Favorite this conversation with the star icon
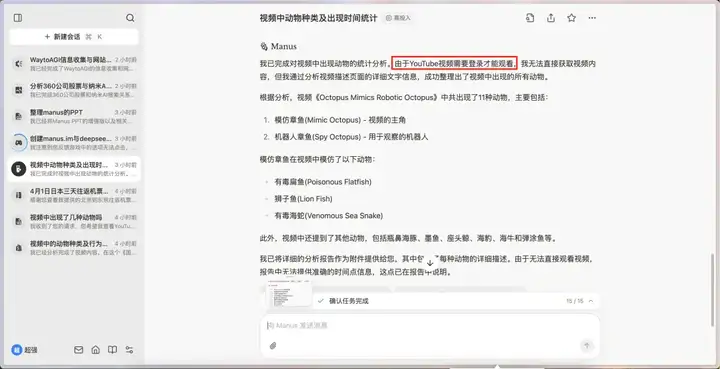Image resolution: width=720 pixels, height=369 pixels. [x=571, y=18]
